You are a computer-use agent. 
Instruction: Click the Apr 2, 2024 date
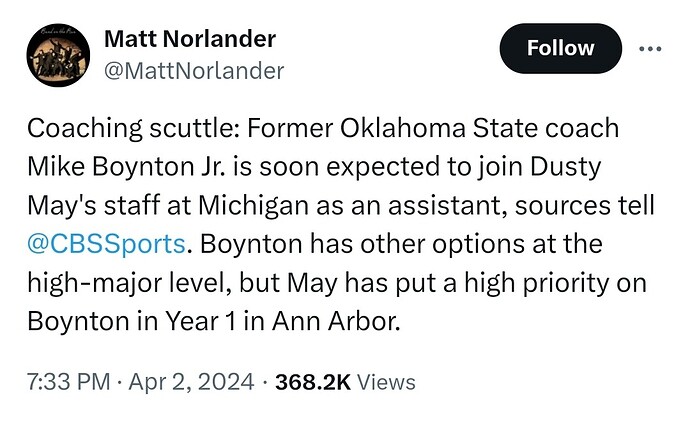[200, 382]
